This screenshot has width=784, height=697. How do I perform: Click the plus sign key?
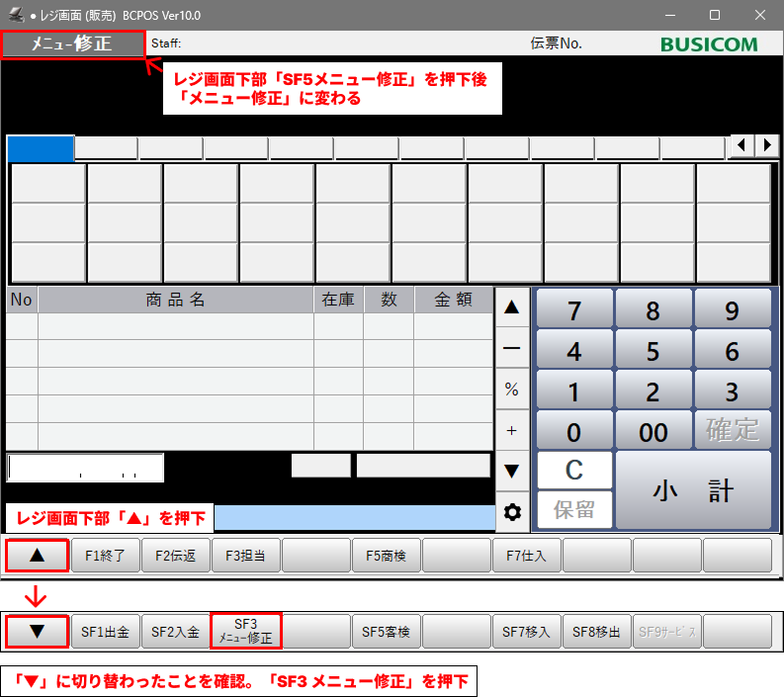511,430
